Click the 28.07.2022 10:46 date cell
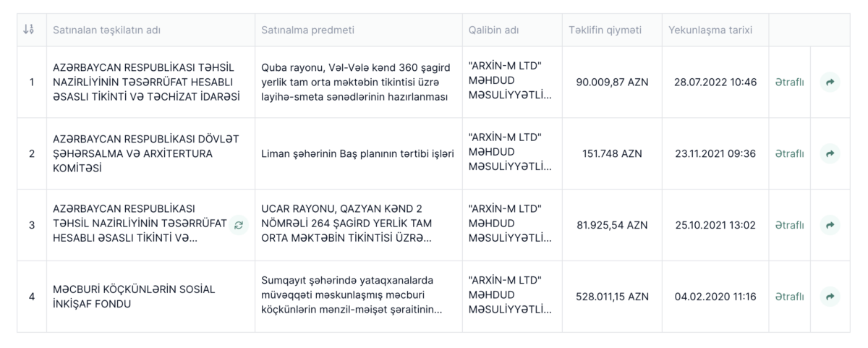The image size is (868, 348). [x=715, y=82]
